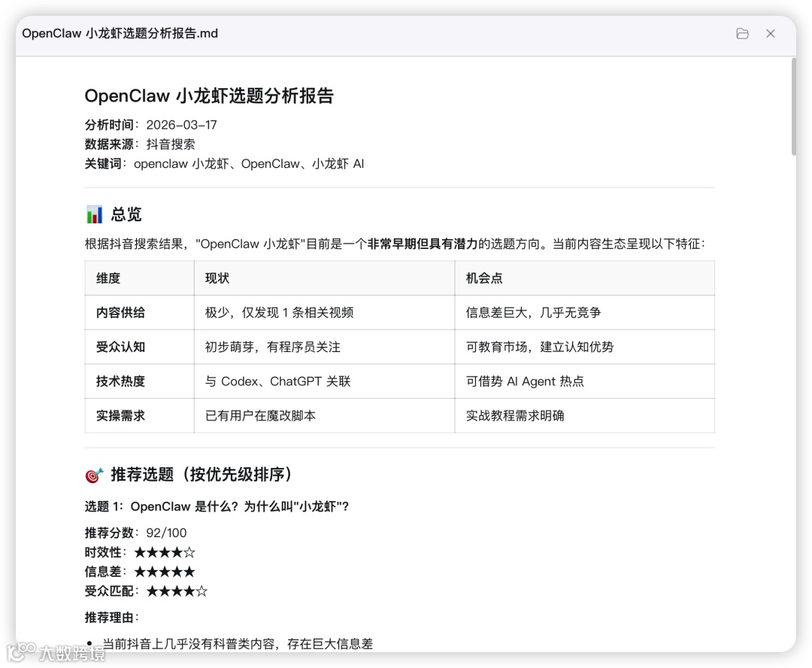The width and height of the screenshot is (812, 668).
Task: Click the bar chart emoji beside 总览
Action: 94,214
